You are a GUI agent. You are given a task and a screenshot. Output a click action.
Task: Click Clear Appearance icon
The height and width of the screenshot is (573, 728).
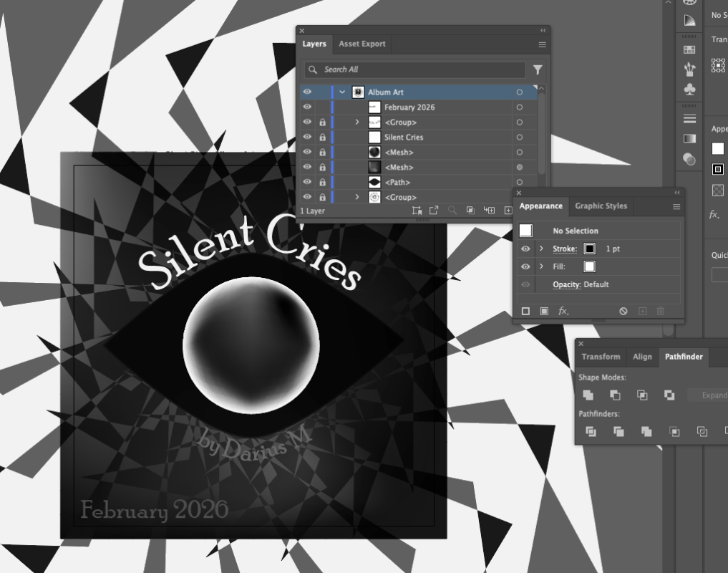[x=623, y=312]
